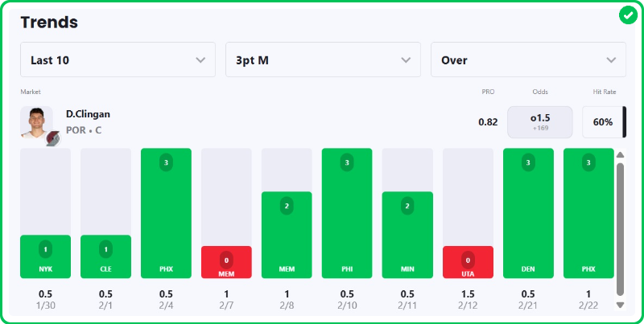The height and width of the screenshot is (324, 644).
Task: Select the CLE game bar
Action: click(x=105, y=256)
